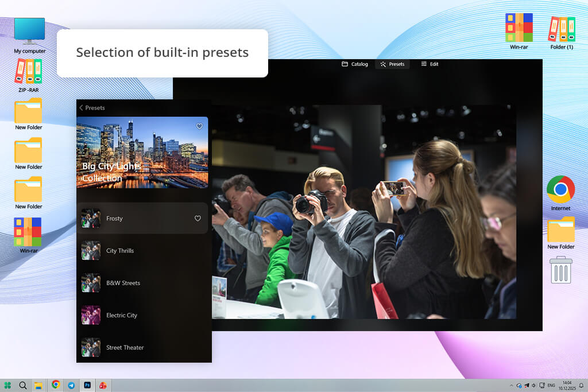Choose the Electric City preset
Viewport: 588px width, 392px height.
142,315
